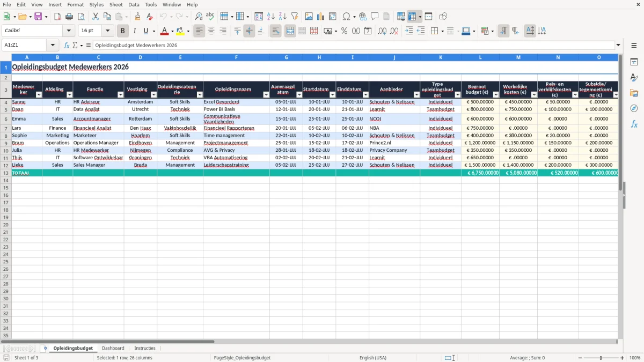Click the 100% zoom level
The height and width of the screenshot is (362, 644).
point(635,358)
